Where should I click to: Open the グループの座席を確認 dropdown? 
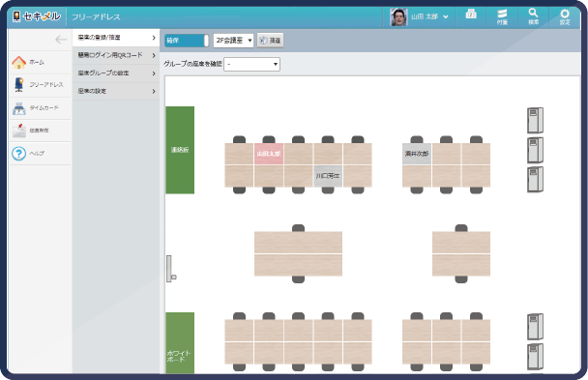(x=251, y=64)
